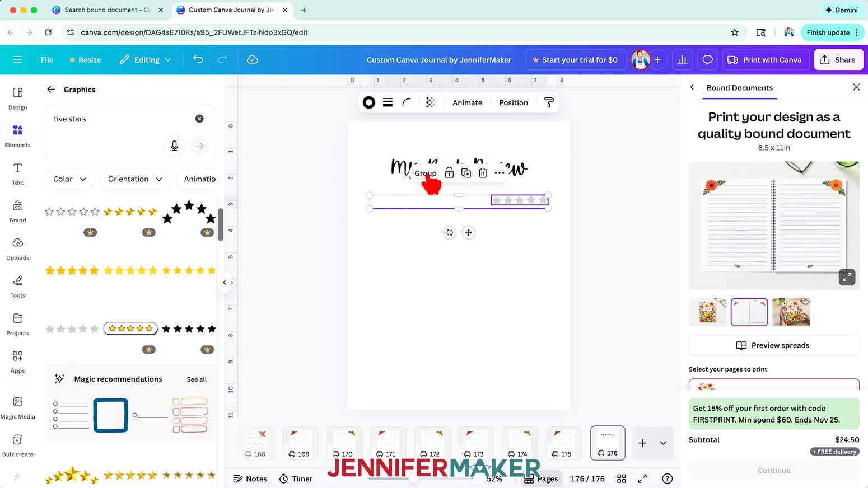Click the cloud save status icon
This screenshot has height=488, width=868.
point(253,59)
